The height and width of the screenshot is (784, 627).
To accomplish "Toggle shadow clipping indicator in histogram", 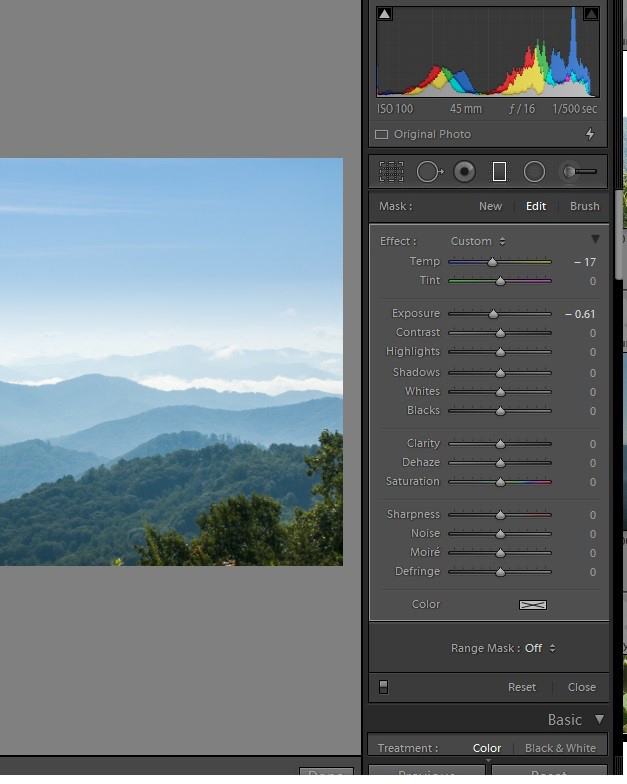I will click(385, 14).
